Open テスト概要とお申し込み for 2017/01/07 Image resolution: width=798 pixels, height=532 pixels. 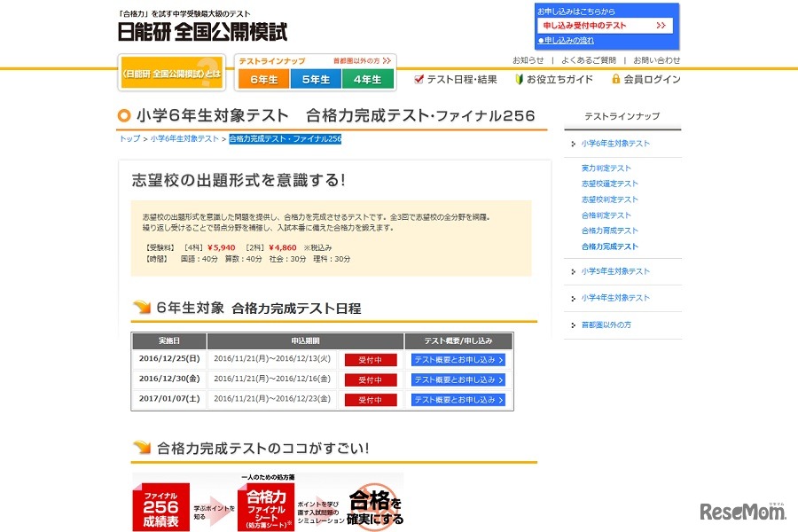click(458, 400)
